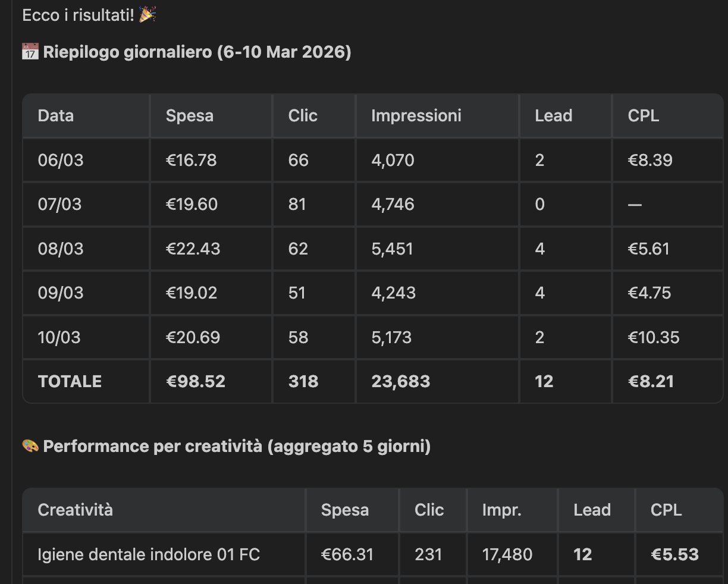728x584 pixels.
Task: Click the Impr. header in creatives table
Action: 502,510
